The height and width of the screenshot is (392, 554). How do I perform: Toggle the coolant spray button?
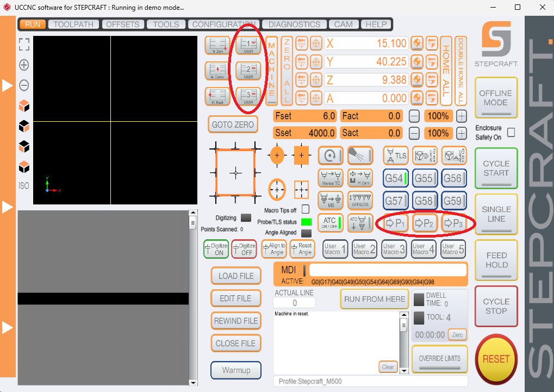coord(360,155)
